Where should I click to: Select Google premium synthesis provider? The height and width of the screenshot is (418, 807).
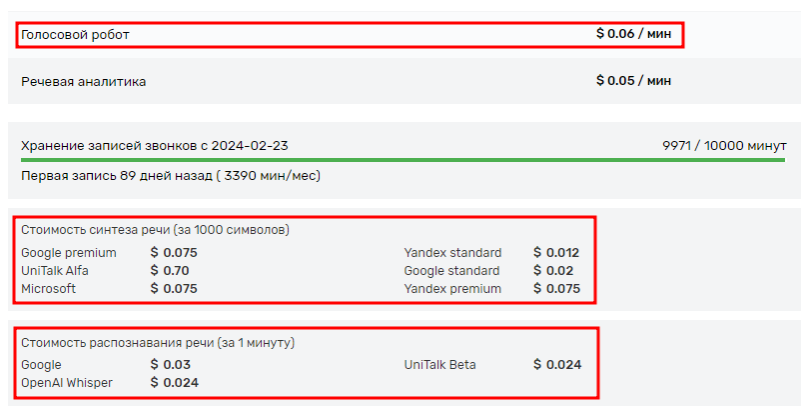coord(69,253)
